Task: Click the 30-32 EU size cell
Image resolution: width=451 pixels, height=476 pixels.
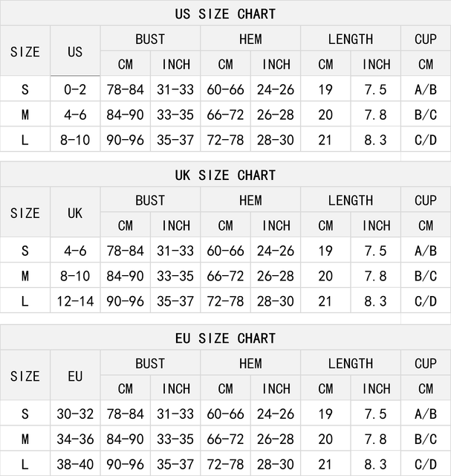Action: coord(75,414)
